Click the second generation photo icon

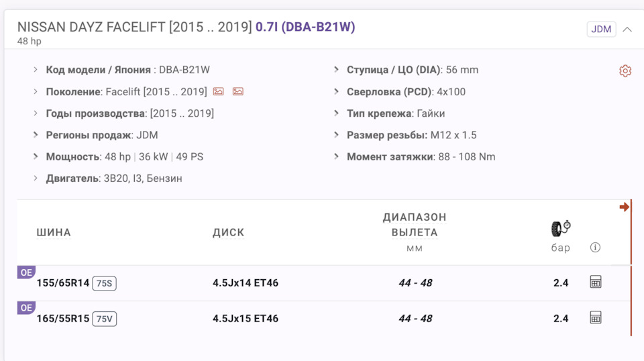point(237,91)
